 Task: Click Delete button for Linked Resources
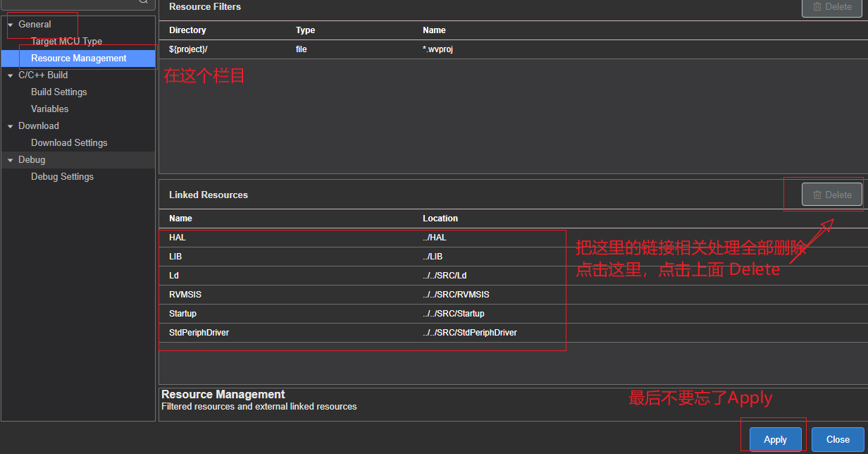832,195
